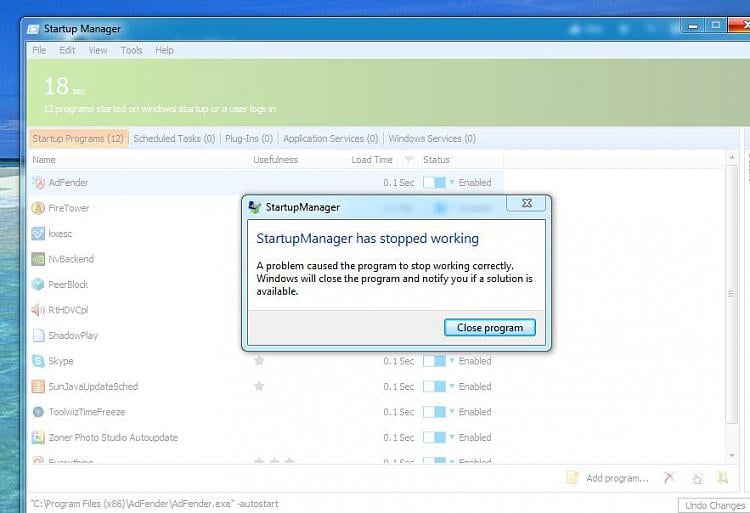Open the SunJavaUpdateSched status dropdown arrow
This screenshot has height=513, width=750.
pyautogui.click(x=452, y=386)
